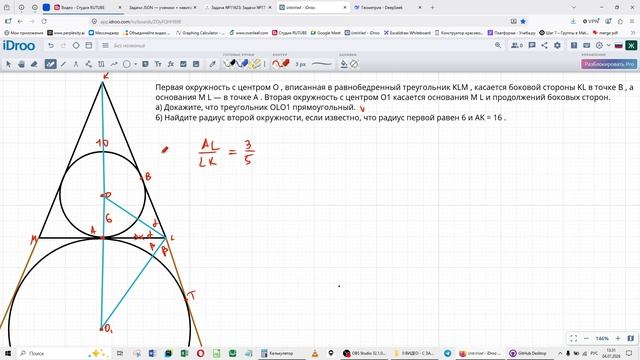Choose the yellow highlighter preset pen
The height and width of the screenshot is (360, 640).
click(256, 64)
